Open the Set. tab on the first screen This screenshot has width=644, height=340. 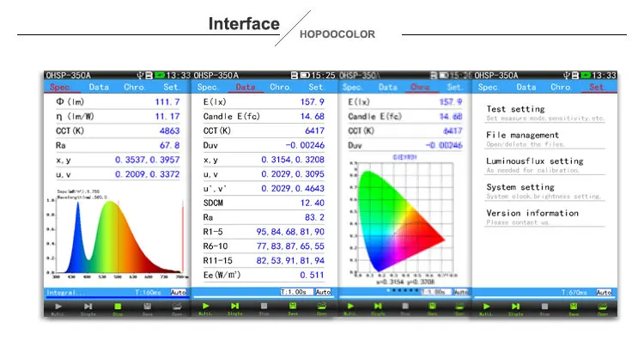tap(171, 87)
